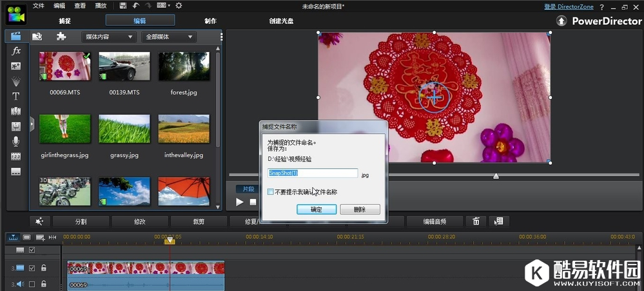Open the Voice-Over recording microphone icon
Screen dimensions: 644x291
[x=16, y=141]
